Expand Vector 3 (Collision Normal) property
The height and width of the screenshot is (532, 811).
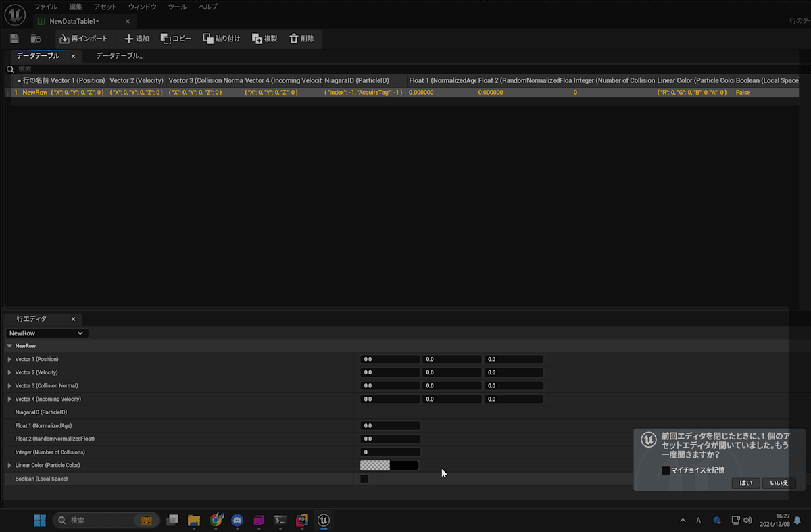point(9,385)
